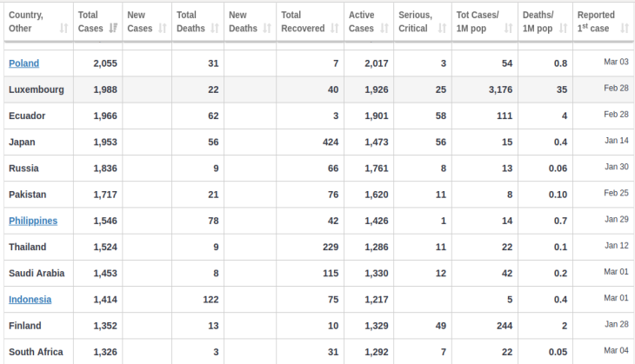Click the Total Recovered header label

[x=303, y=22]
